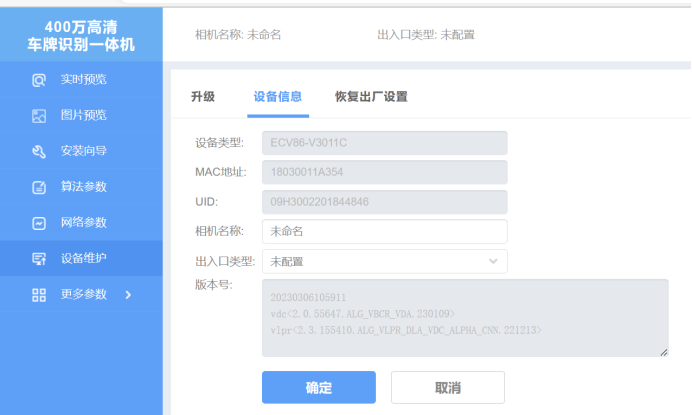Click the UID field 09H3002201844846

[x=384, y=202]
